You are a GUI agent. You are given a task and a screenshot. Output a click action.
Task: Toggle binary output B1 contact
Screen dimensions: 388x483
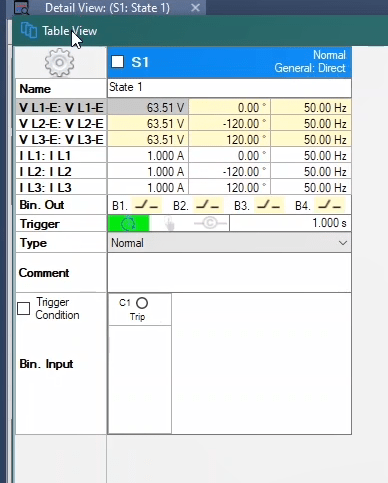pos(147,205)
